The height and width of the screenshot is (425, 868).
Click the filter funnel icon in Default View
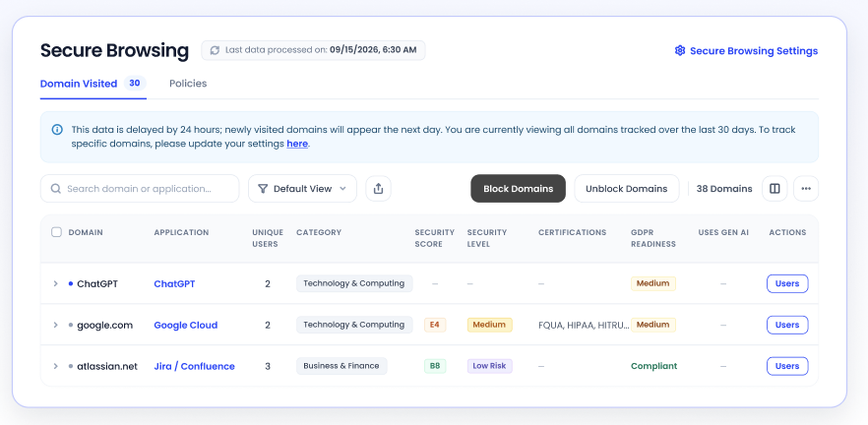(263, 189)
